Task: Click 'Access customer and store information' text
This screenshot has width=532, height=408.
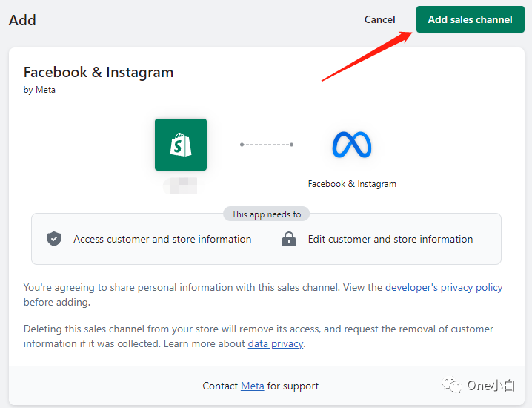Action: [162, 239]
